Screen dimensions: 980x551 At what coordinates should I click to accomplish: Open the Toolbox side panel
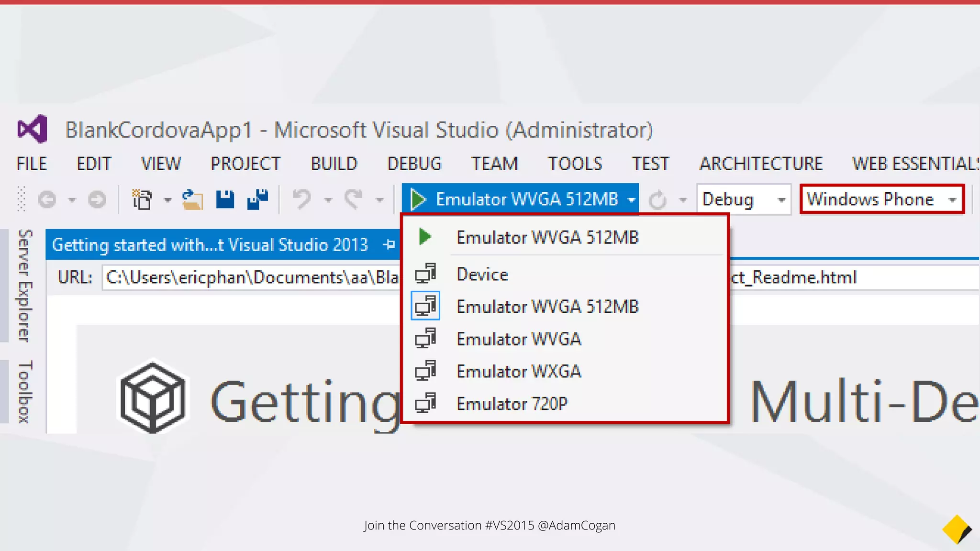pos(25,392)
